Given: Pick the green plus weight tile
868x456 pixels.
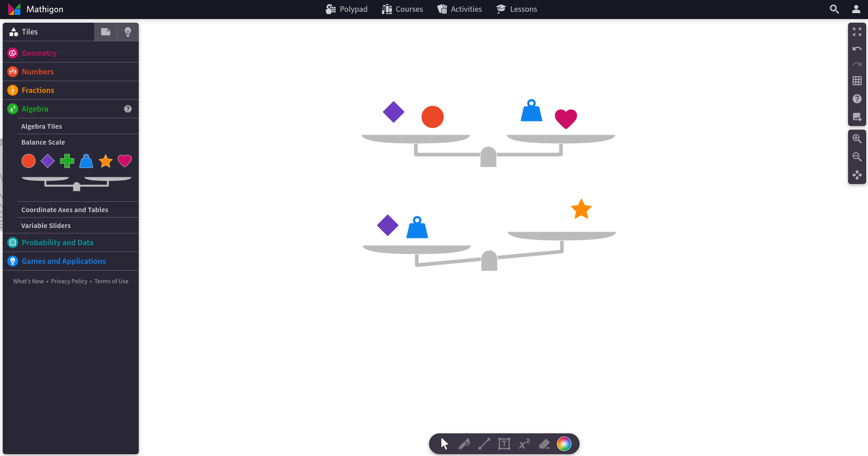Looking at the screenshot, I should 67,161.
